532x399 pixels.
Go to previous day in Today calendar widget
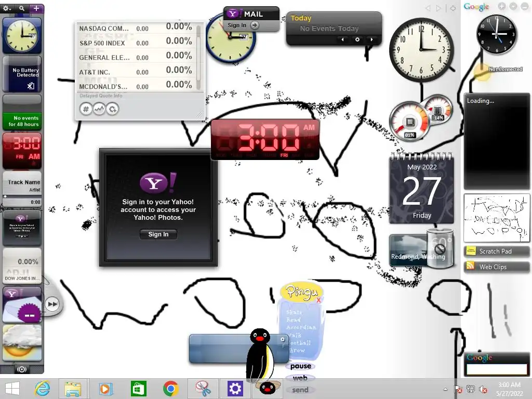[x=343, y=39]
